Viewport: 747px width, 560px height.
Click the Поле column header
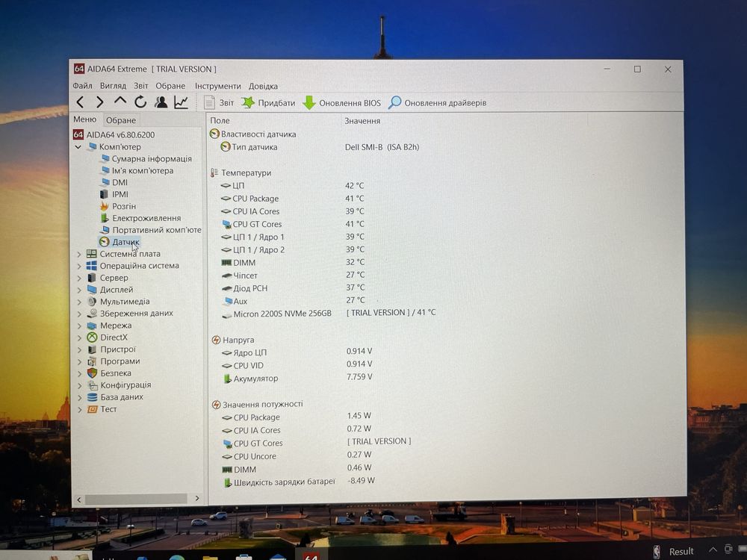coord(220,121)
